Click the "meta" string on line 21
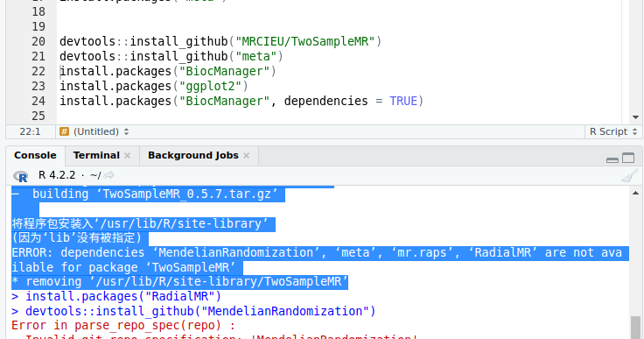Screen dimensions: 644x339 tap(255, 56)
